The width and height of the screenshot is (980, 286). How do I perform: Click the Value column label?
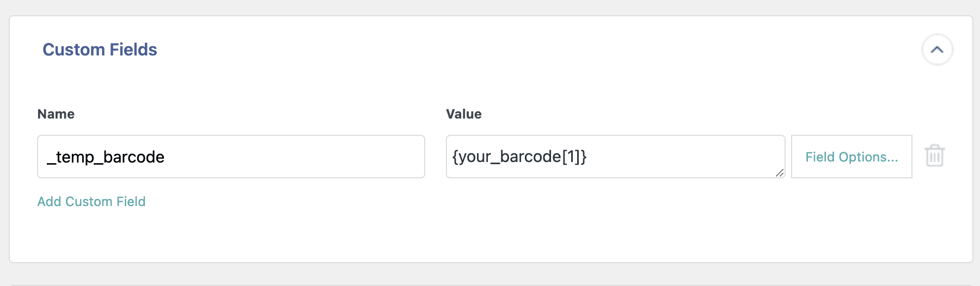click(464, 114)
